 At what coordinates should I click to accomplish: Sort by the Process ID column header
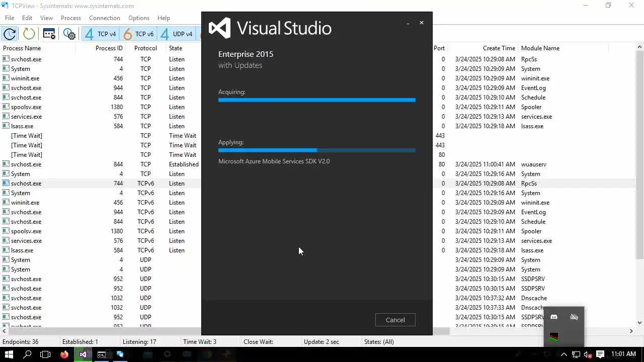tap(101, 48)
